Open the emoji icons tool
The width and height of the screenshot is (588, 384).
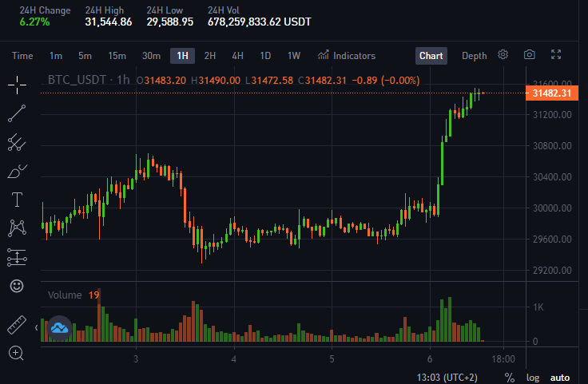(17, 287)
